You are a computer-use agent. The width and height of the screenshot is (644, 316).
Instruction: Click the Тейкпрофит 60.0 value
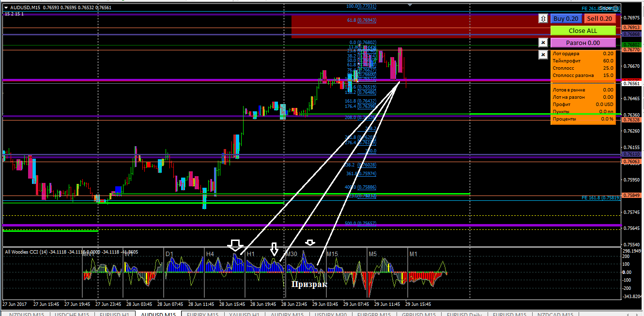pyautogui.click(x=608, y=61)
